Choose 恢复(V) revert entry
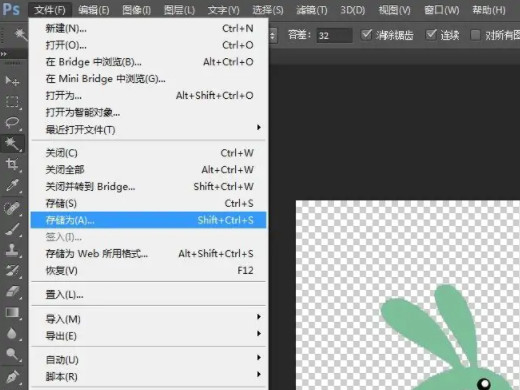Screen dimensions: 520x390 [148, 270]
